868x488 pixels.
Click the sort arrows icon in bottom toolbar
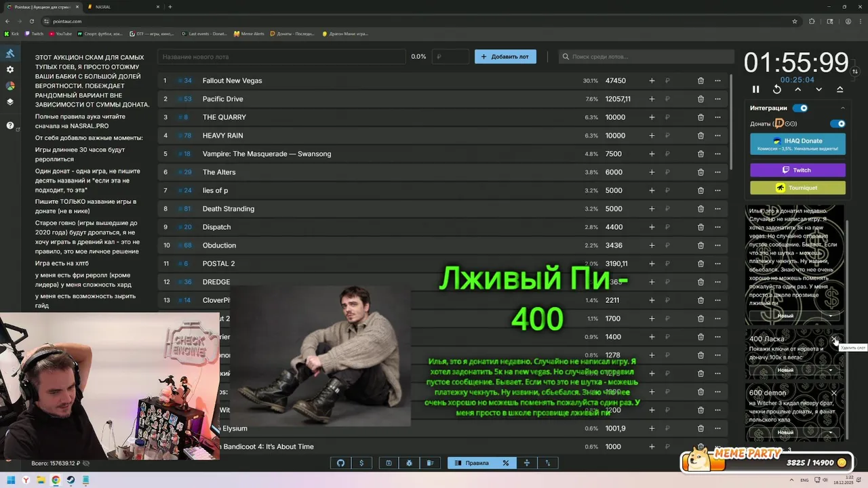pos(547,463)
